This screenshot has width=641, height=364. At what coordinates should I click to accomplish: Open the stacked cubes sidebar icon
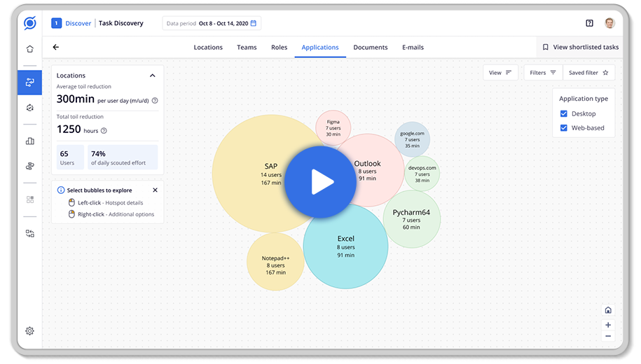coord(30,167)
